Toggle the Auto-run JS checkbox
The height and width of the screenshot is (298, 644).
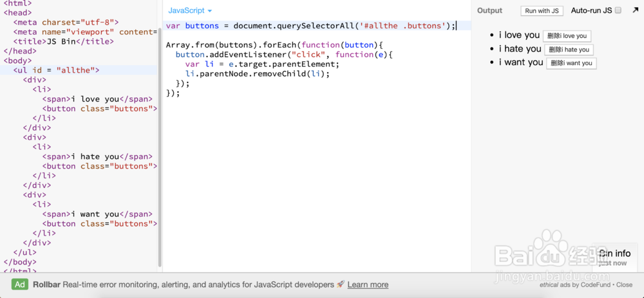[x=618, y=11]
